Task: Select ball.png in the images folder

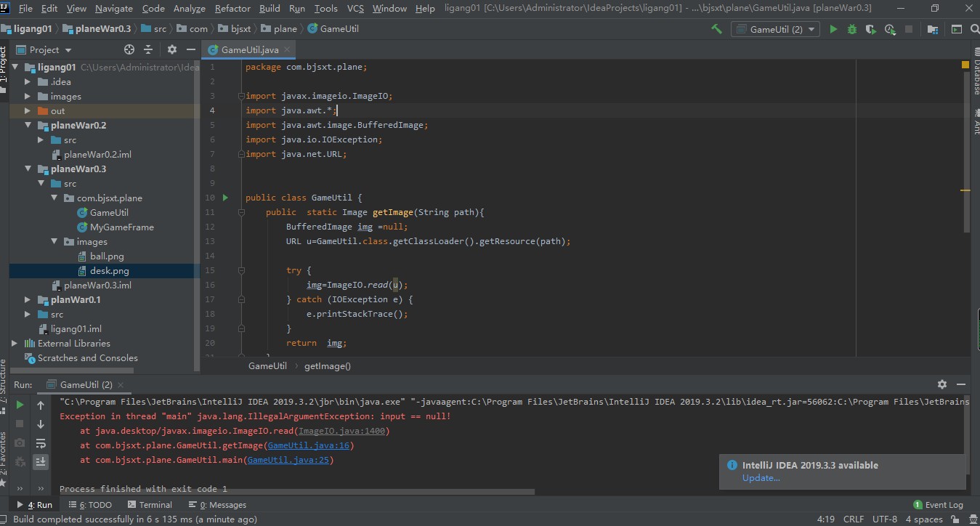Action: (100, 256)
